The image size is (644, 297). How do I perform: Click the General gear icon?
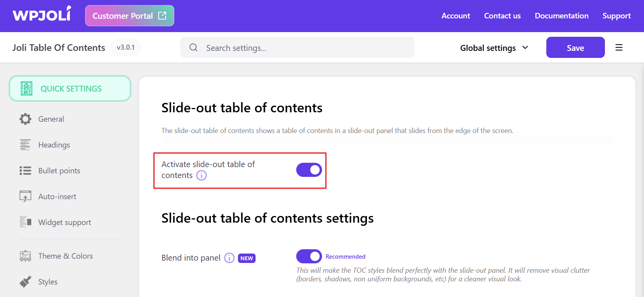(x=25, y=119)
